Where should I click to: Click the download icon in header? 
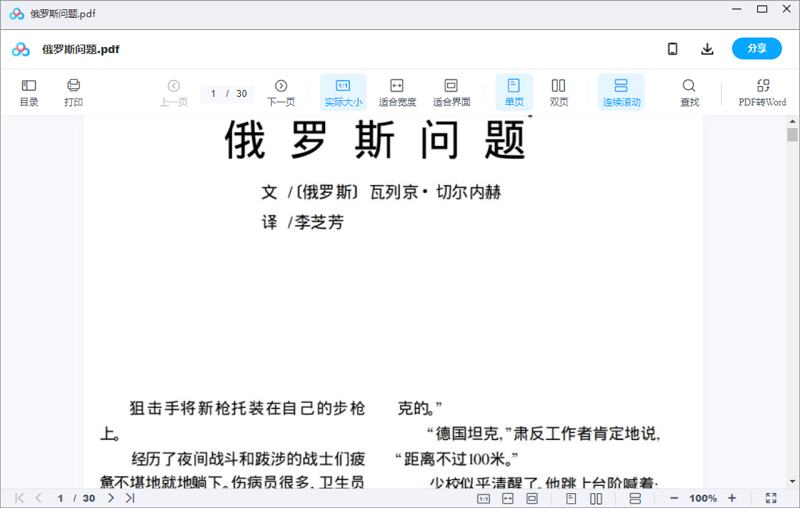coord(707,49)
